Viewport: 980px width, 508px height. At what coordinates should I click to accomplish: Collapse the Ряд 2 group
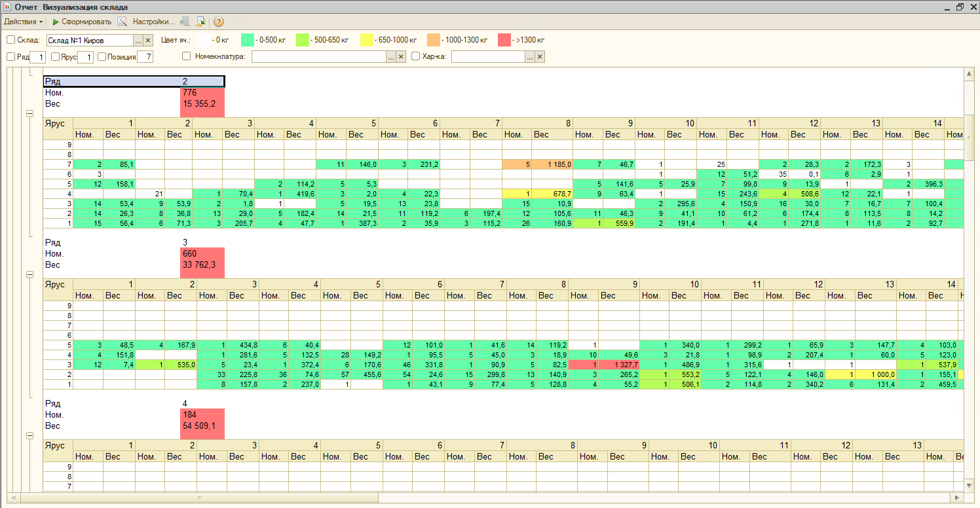(x=29, y=114)
